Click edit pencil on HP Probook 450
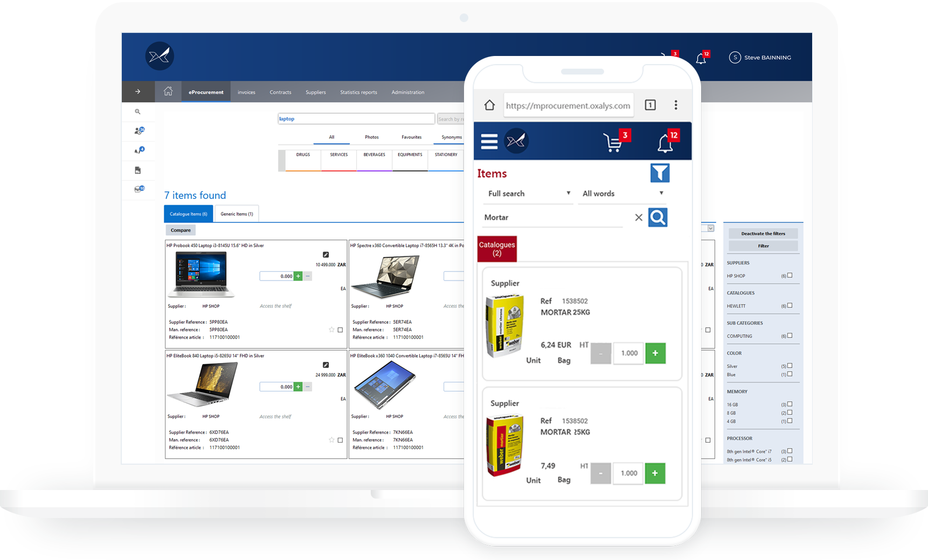Viewport: 928px width, 560px height. click(326, 255)
